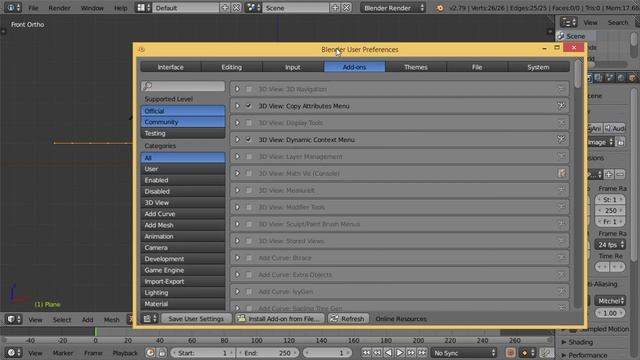Play animation in reverse
The height and width of the screenshot is (360, 640).
tap(388, 353)
